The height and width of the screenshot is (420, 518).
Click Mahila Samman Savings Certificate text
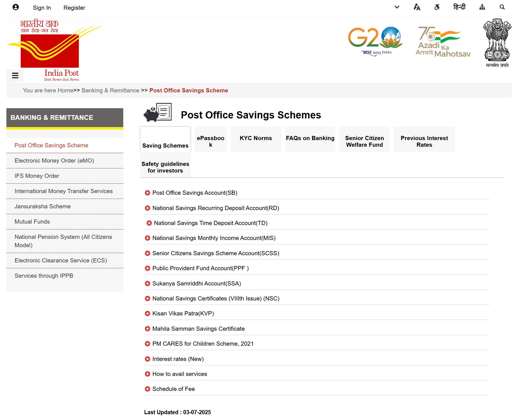pos(198,329)
